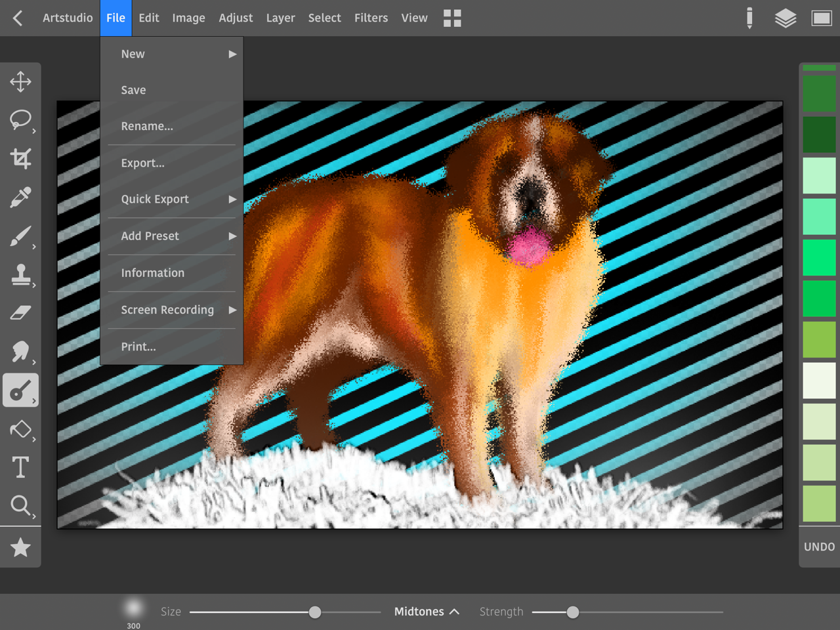Expand the Quick Export submenu

172,199
